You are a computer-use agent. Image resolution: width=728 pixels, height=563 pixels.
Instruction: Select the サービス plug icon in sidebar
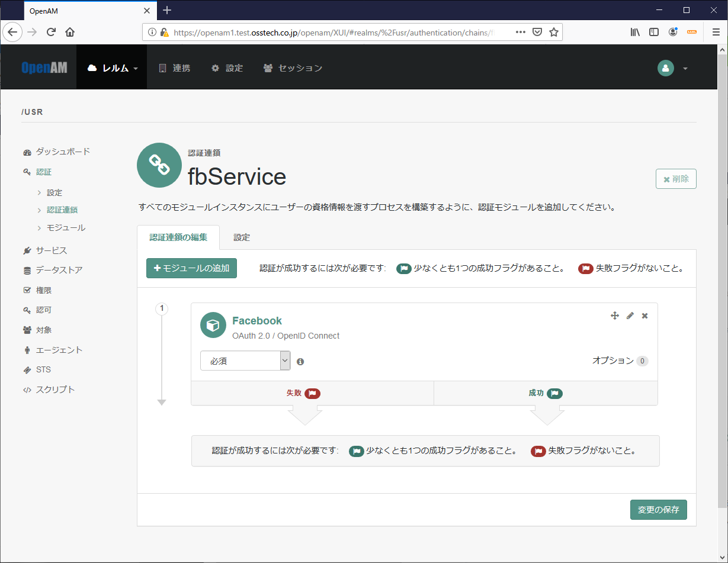click(x=27, y=250)
